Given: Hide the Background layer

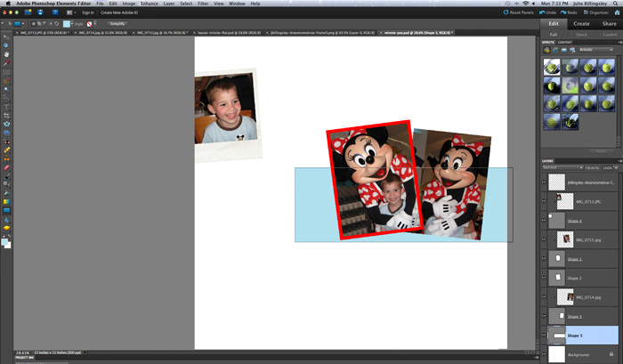Looking at the screenshot, I should [x=544, y=354].
